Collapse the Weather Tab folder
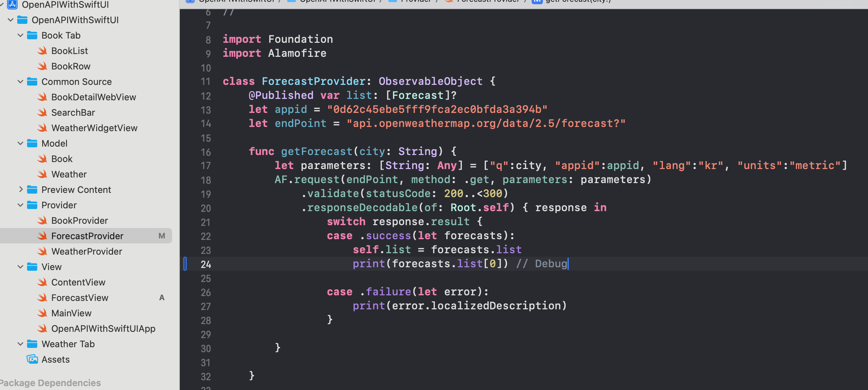868x390 pixels. pyautogui.click(x=20, y=344)
